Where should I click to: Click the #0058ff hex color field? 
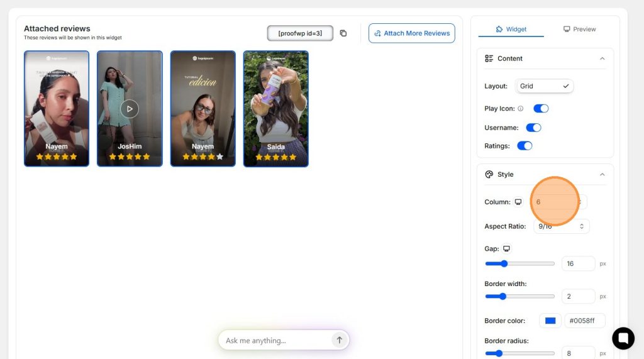tap(585, 321)
